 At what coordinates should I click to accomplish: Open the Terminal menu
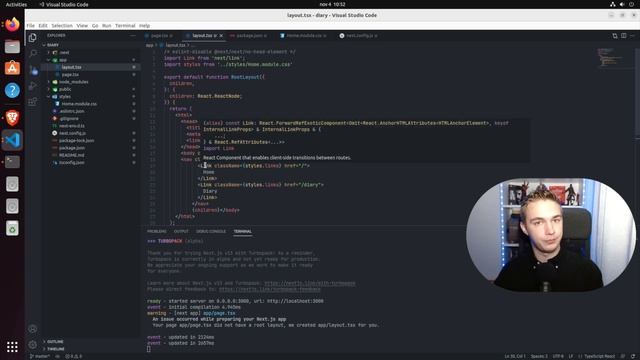(x=125, y=26)
